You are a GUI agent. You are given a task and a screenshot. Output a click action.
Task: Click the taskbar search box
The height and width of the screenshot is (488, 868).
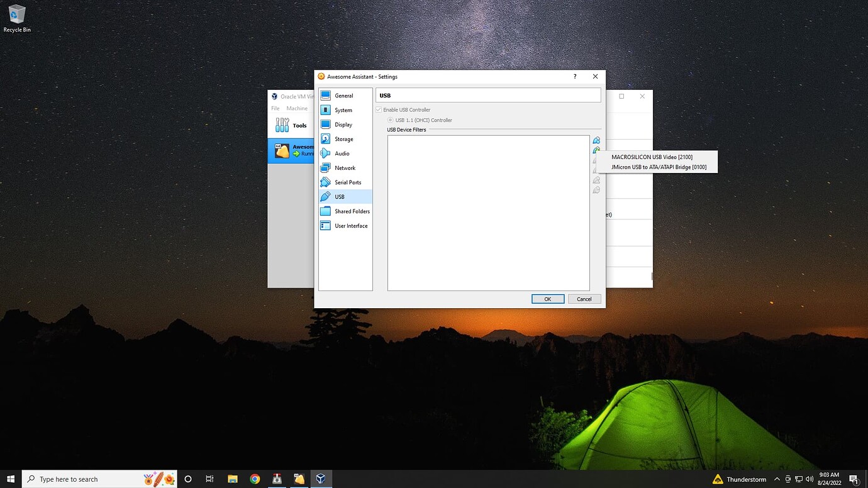[100, 479]
